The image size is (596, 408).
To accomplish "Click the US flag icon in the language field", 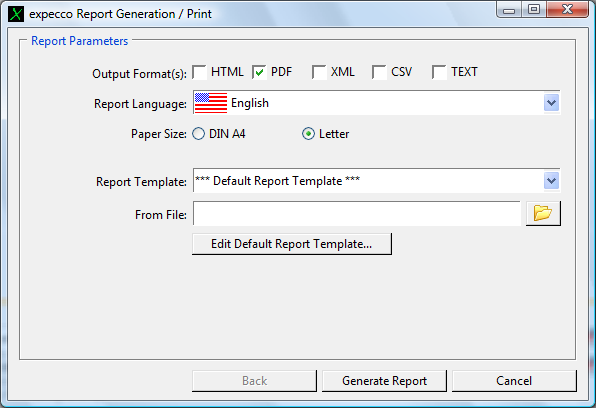I will click(x=211, y=103).
